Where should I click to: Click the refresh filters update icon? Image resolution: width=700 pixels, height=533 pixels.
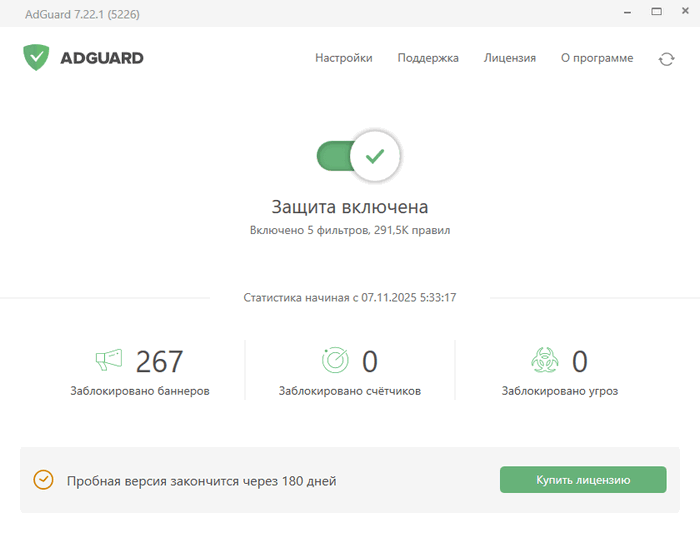667,59
